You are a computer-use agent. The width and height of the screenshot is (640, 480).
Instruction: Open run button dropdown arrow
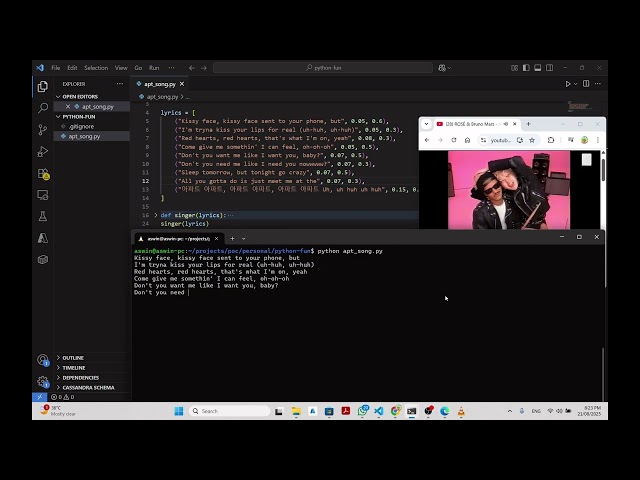tap(576, 84)
